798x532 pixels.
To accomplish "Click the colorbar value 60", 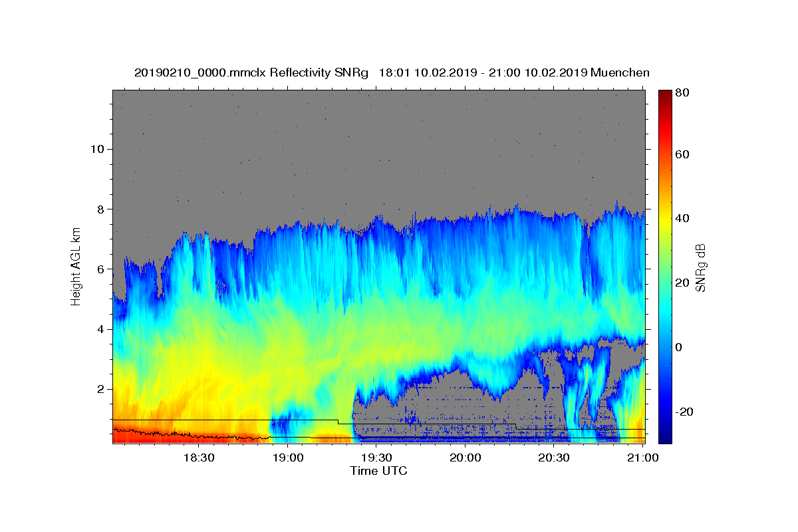I will pos(682,154).
